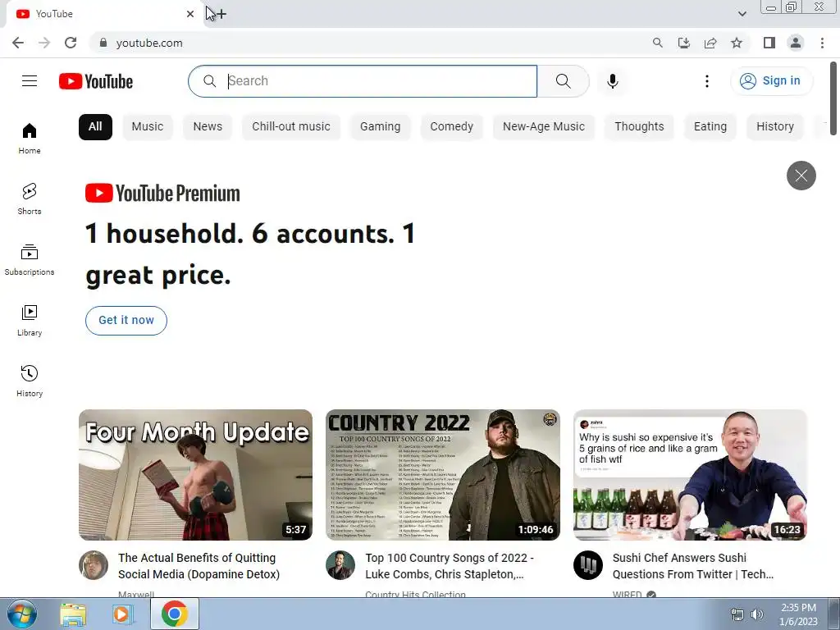The image size is (840, 630).
Task: Click the browser forward arrow
Action: (44, 43)
